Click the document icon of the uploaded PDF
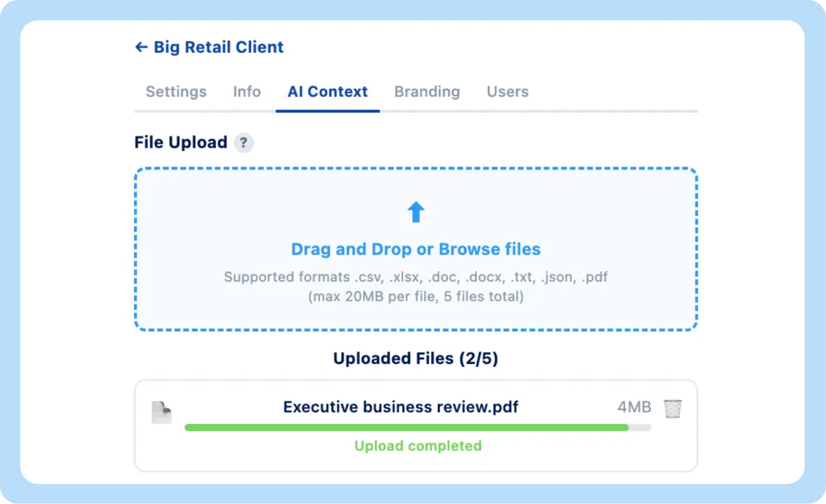 [162, 412]
